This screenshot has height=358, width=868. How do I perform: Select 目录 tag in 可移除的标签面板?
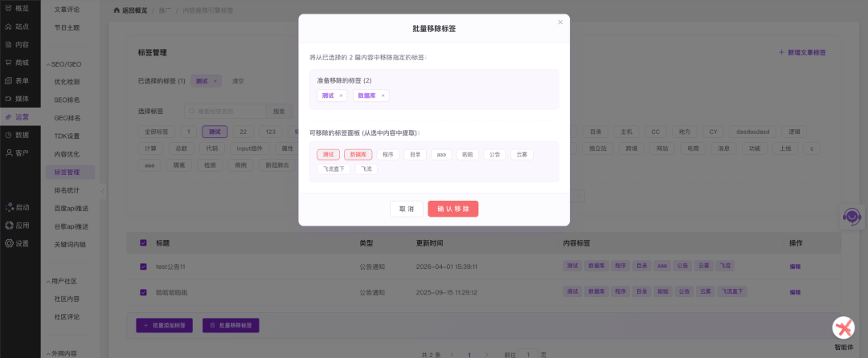pos(416,155)
